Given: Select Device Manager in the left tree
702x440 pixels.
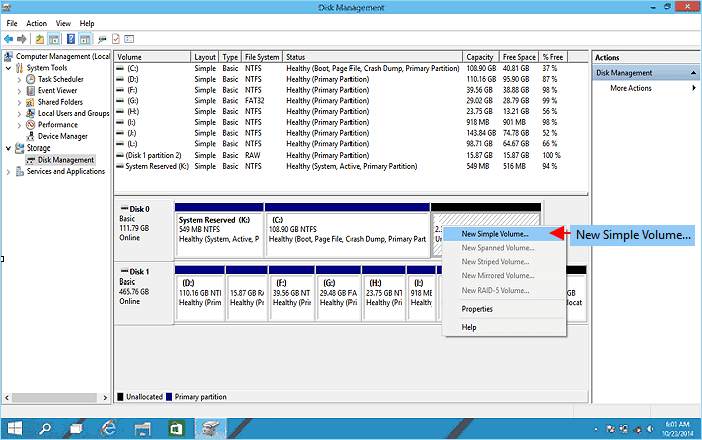Looking at the screenshot, I should coord(62,137).
